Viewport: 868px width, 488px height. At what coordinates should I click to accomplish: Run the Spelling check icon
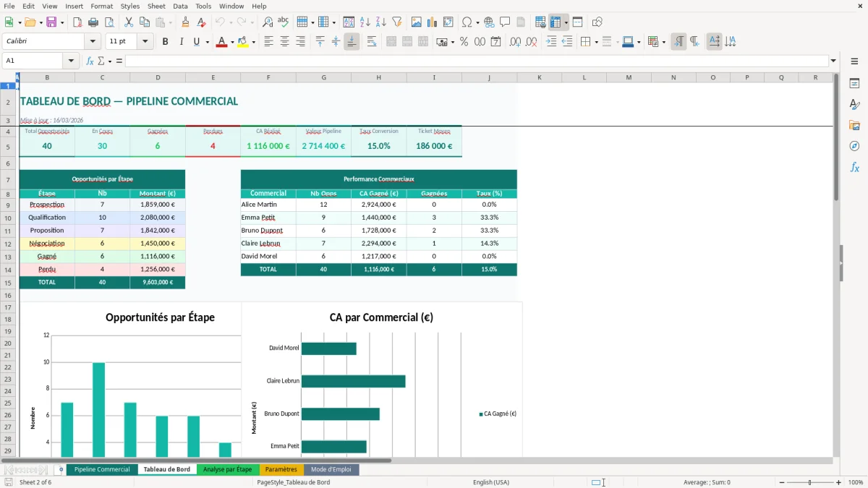pos(284,22)
